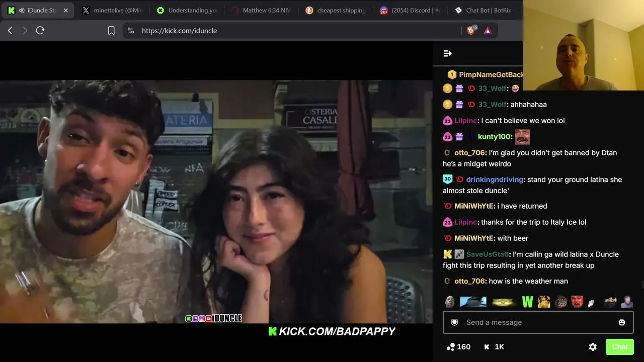The height and width of the screenshot is (362, 644).
Task: Switch to the cheapest shipping tab
Action: (x=336, y=10)
